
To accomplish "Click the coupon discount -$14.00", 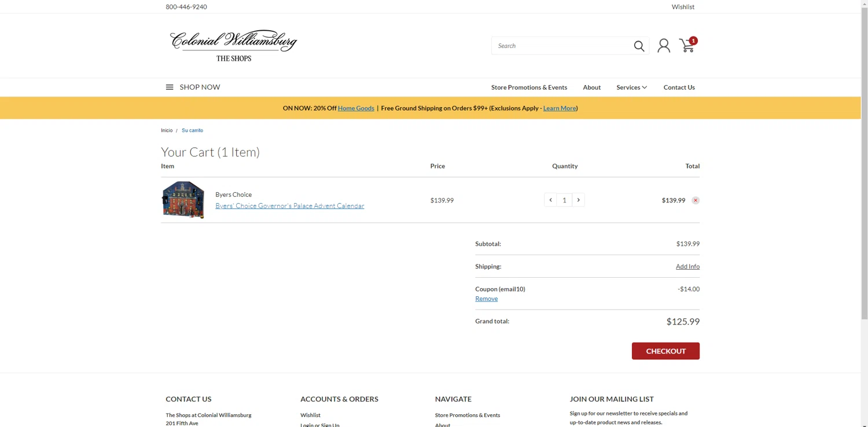I will tap(689, 289).
